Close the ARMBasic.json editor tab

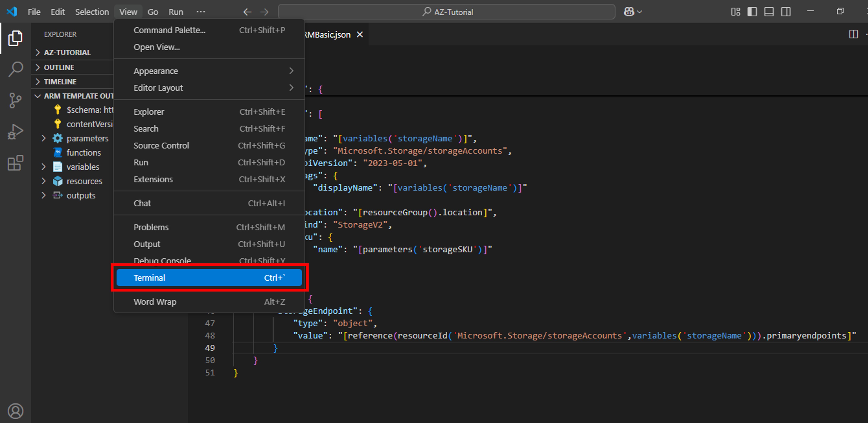(x=360, y=34)
